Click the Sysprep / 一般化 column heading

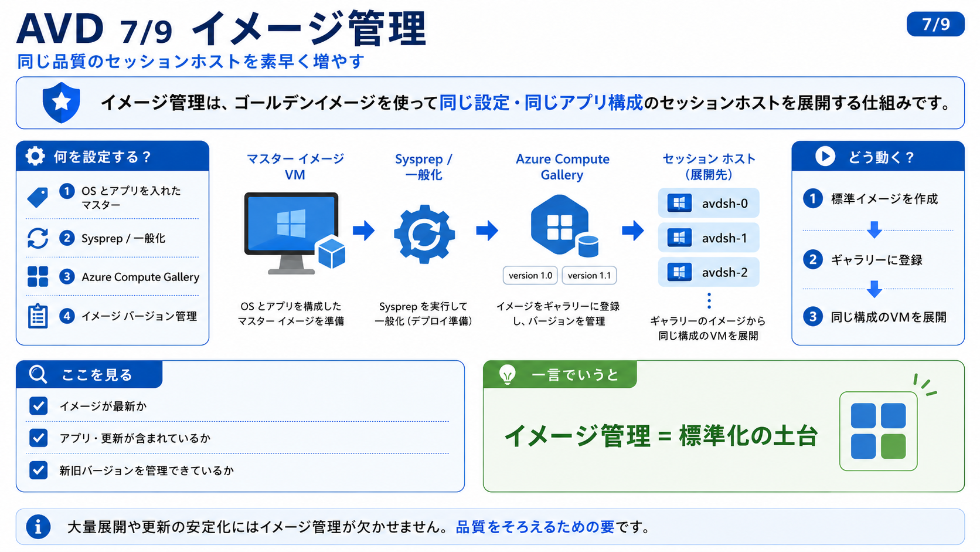[424, 167]
